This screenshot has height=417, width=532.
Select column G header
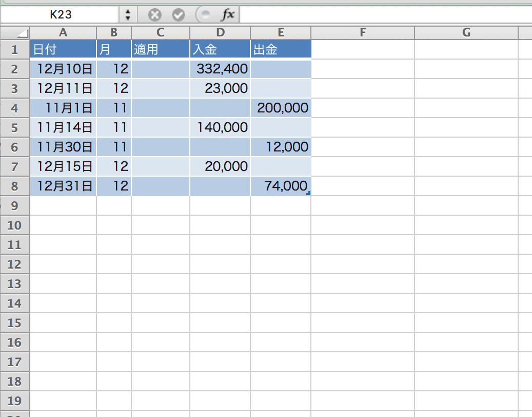pos(466,33)
